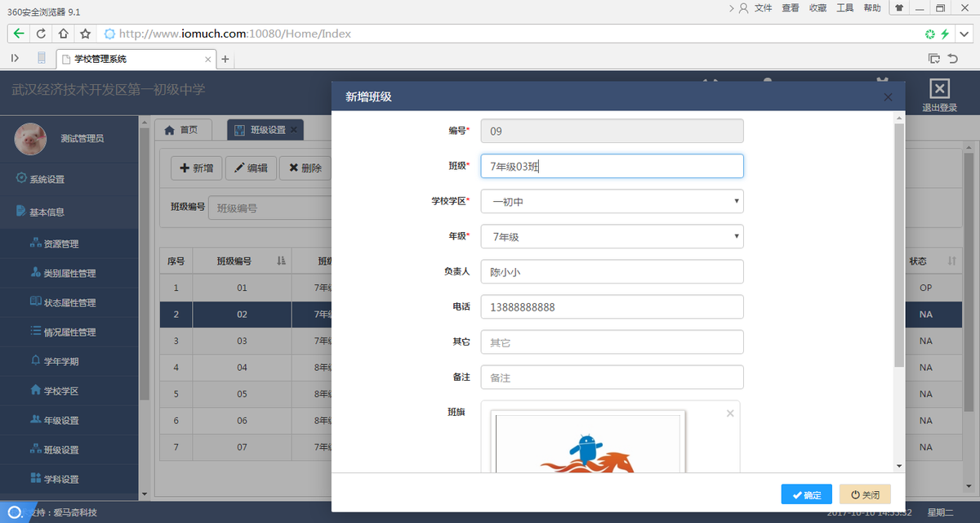Switch to the 首页 tab
The image size is (980, 523).
coord(183,130)
